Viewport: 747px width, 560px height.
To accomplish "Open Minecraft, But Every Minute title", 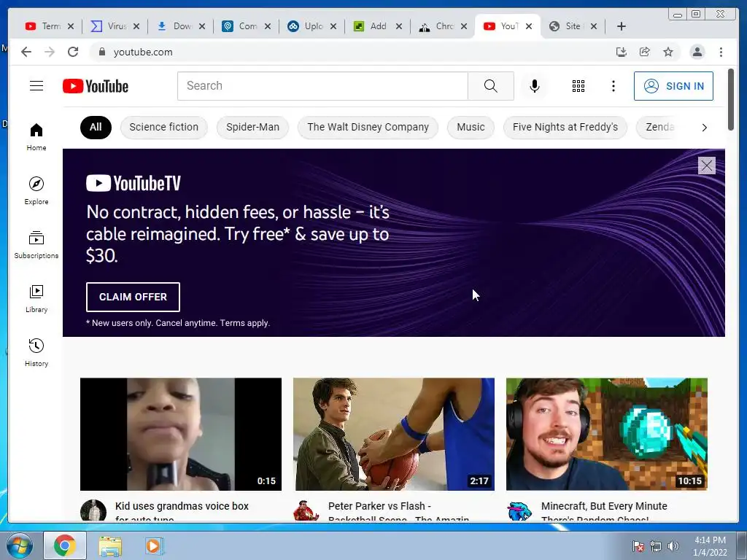I will pos(604,510).
